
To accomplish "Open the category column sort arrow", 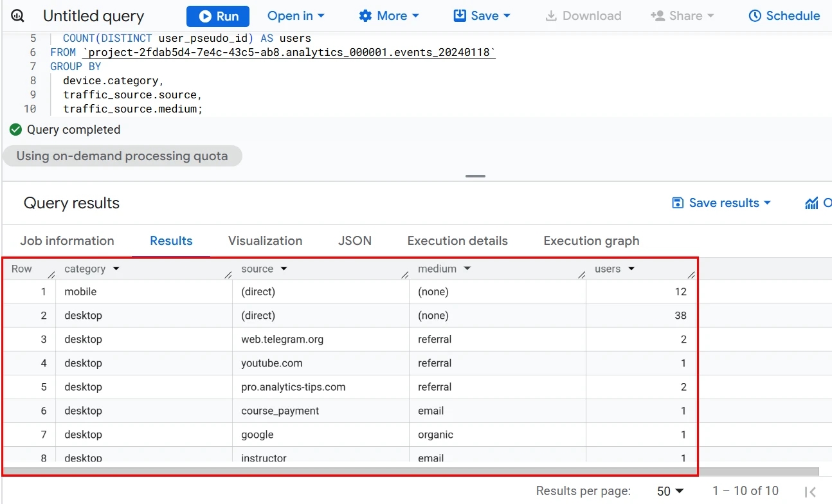I will pyautogui.click(x=116, y=269).
